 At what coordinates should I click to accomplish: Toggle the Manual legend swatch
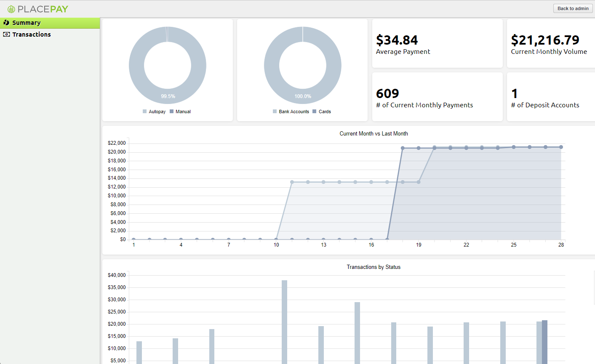tap(171, 112)
